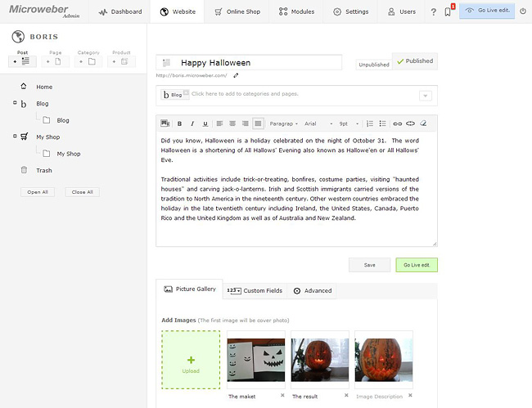Insert a bulleted list

tap(383, 123)
